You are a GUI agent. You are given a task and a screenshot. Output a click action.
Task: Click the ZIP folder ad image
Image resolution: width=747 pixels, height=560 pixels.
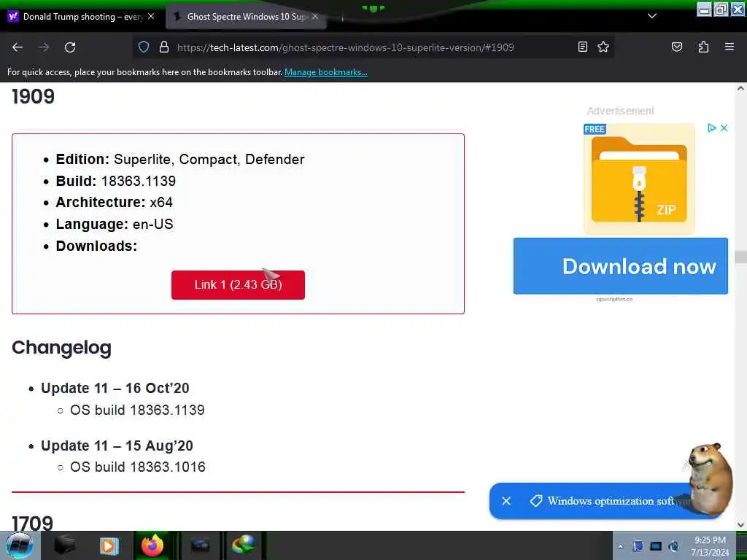point(639,179)
